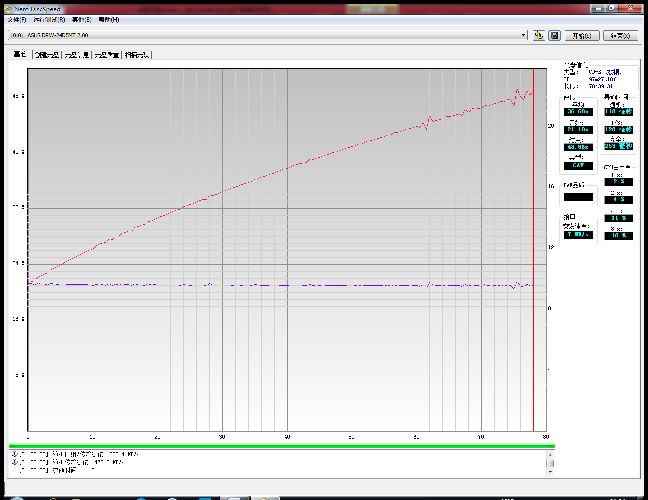Click the log panel scroll down arrow
The height and width of the screenshot is (500, 648).
pos(550,471)
